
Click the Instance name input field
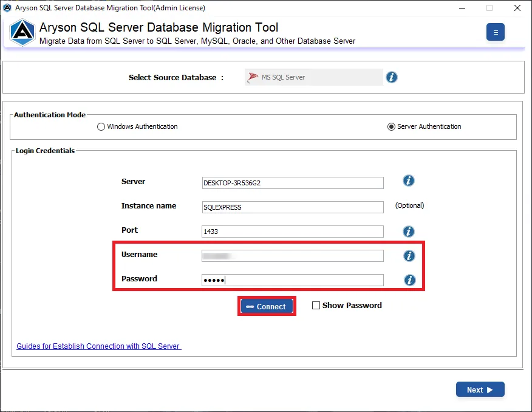(293, 207)
